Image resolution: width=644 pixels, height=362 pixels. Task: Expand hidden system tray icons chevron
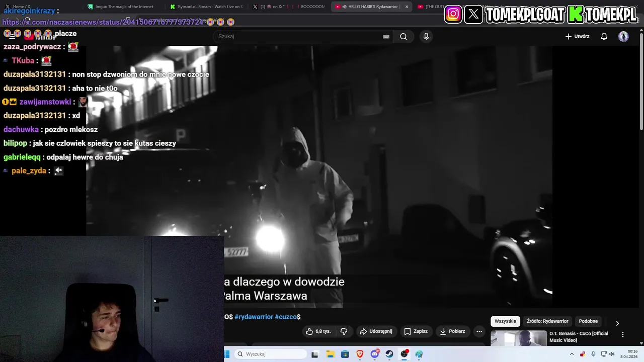click(x=572, y=354)
